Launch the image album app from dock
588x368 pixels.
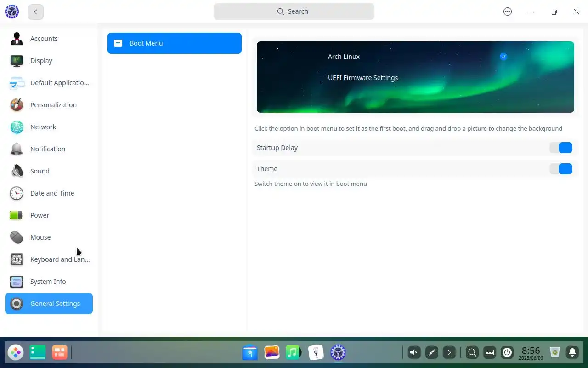(x=272, y=353)
